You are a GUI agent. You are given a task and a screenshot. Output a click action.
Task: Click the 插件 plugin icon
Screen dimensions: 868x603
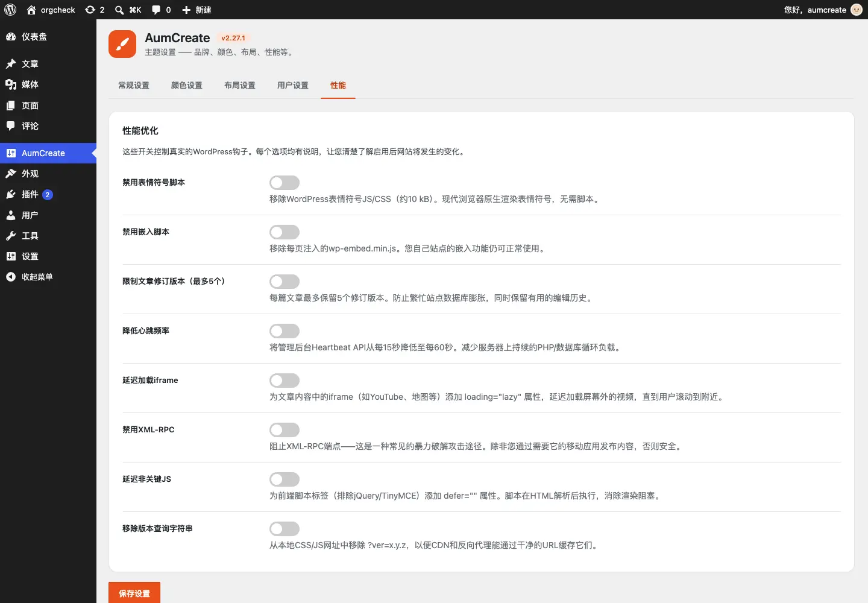11,194
